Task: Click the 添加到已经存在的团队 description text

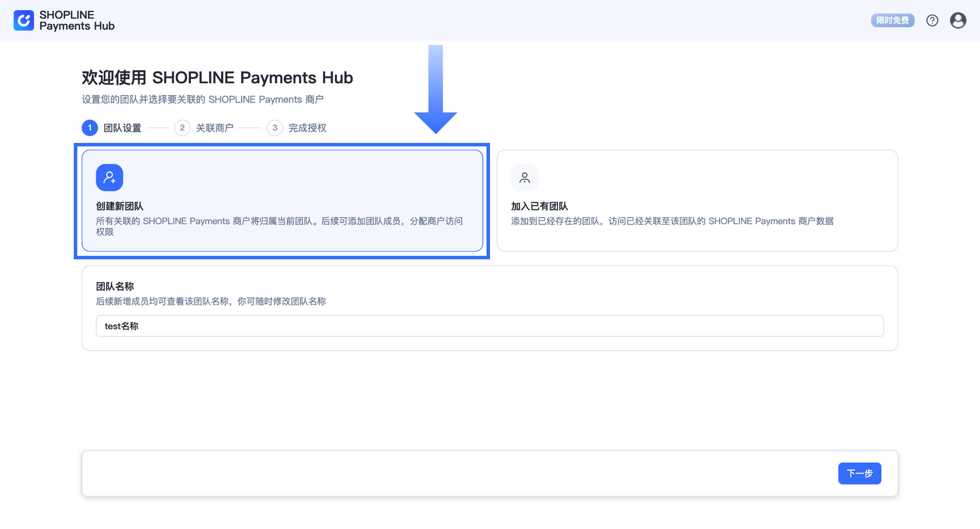Action: coord(672,221)
